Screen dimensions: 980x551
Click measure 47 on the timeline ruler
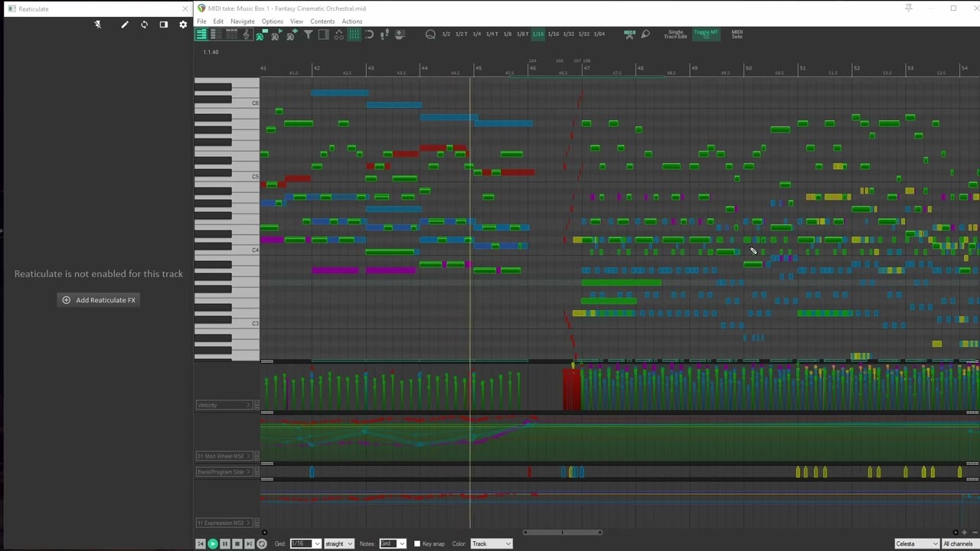coord(586,69)
